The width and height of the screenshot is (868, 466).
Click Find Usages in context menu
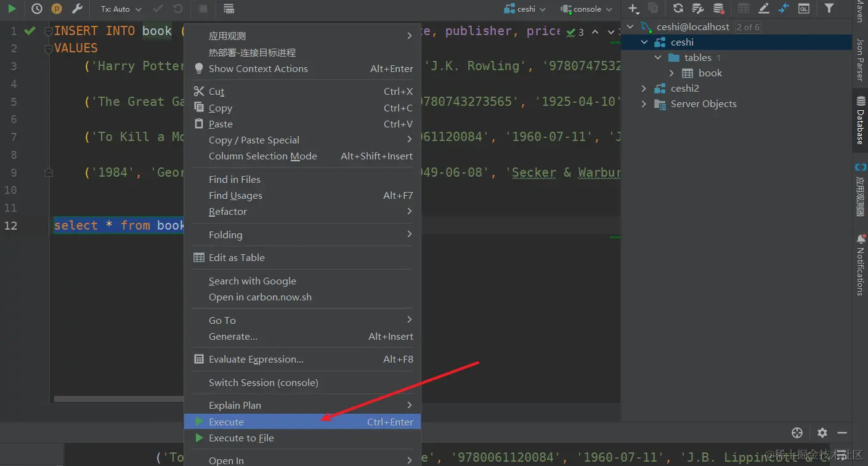[302, 195]
